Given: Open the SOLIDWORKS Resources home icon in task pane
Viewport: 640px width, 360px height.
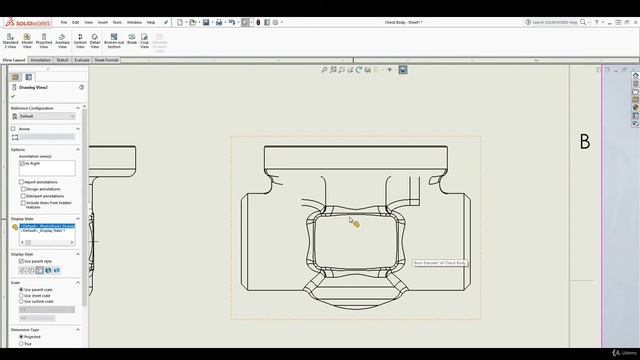Looking at the screenshot, I should click(x=636, y=76).
